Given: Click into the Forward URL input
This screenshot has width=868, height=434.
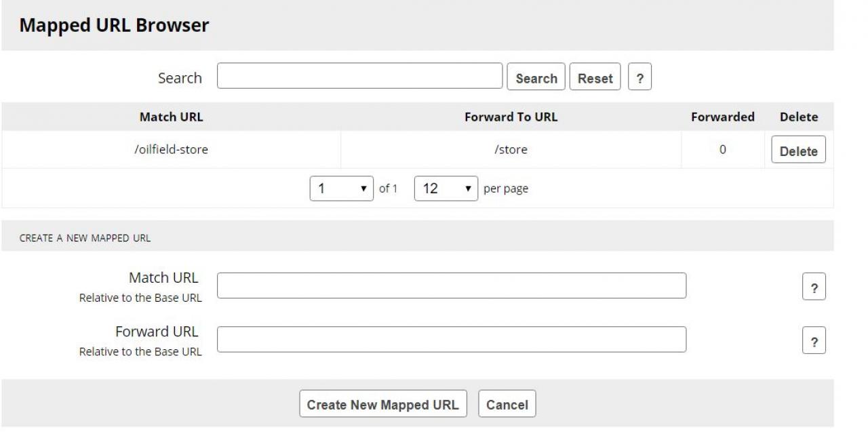Looking at the screenshot, I should 451,339.
